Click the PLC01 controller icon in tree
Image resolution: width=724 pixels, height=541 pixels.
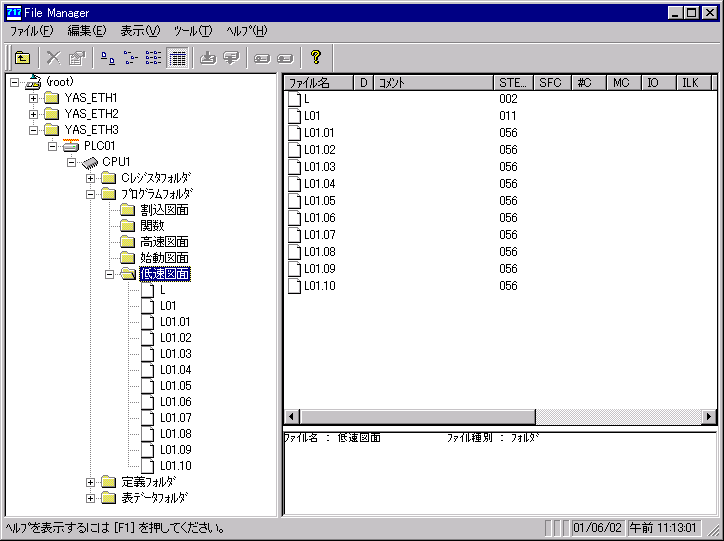pos(71,146)
